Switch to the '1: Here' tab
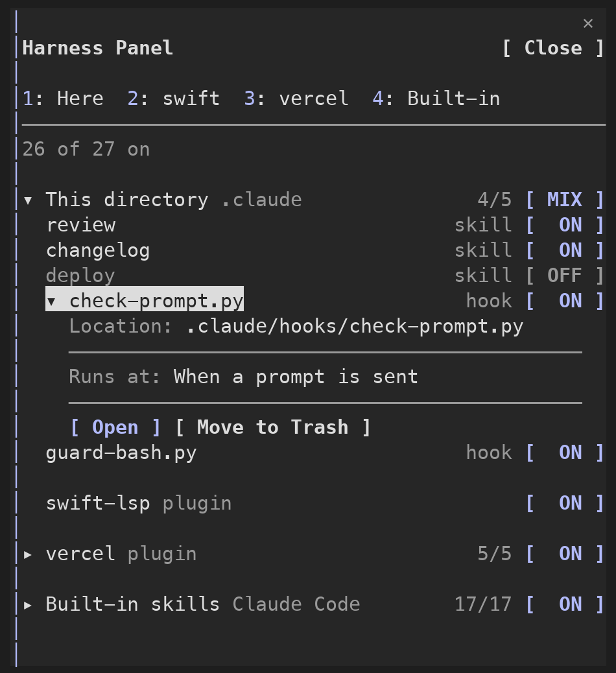 [63, 99]
